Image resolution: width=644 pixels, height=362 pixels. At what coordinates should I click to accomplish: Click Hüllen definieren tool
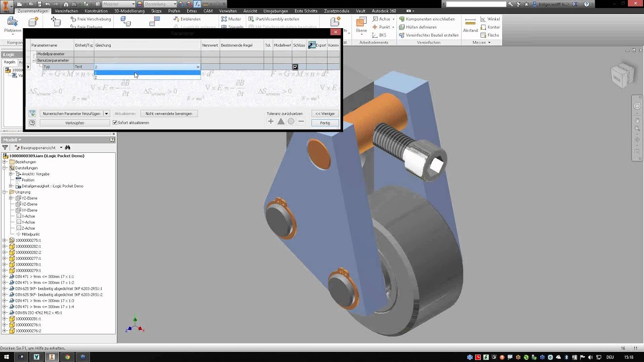click(418, 27)
